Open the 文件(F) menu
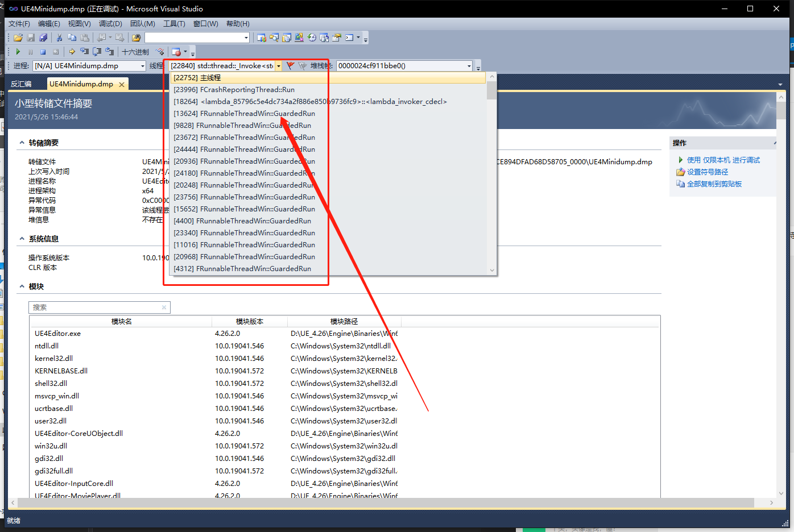 point(19,23)
